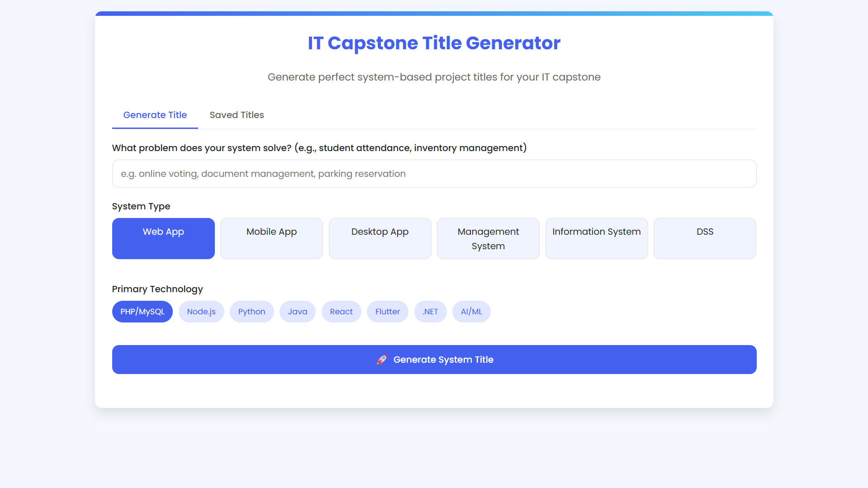Click the rocket icon on Generate button
The image size is (868, 488).
382,360
